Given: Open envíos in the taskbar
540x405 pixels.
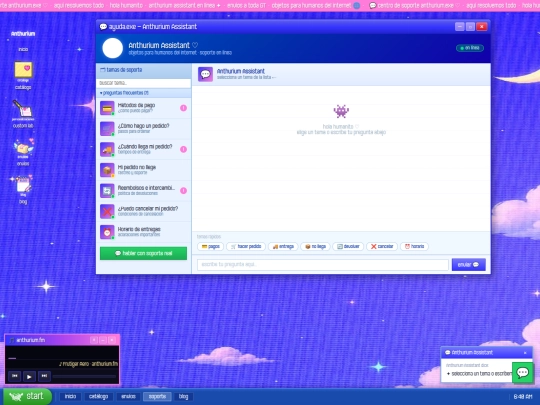Looking at the screenshot, I should point(128,396).
